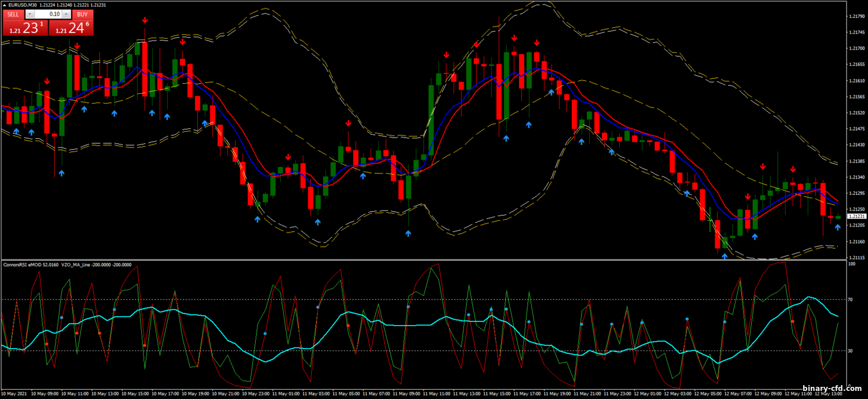Image resolution: width=868 pixels, height=399 pixels.
Task: Decrease the lot volume with the down arrow
Action: pyautogui.click(x=30, y=14)
